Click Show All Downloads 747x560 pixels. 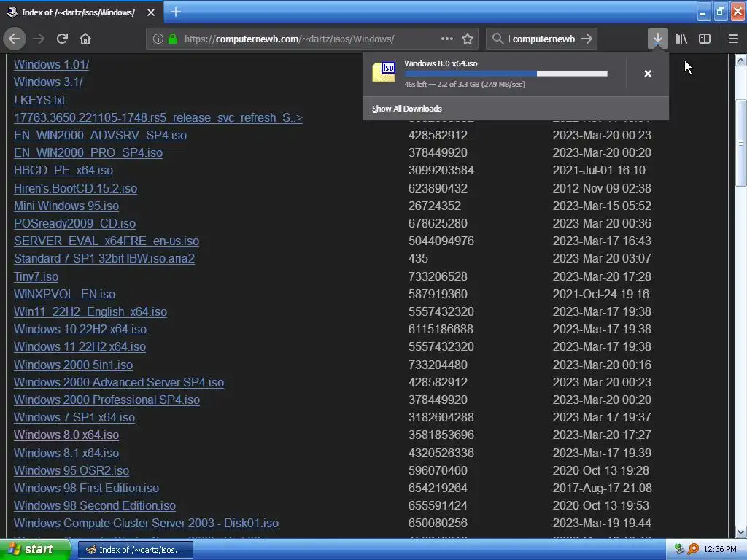pyautogui.click(x=407, y=109)
